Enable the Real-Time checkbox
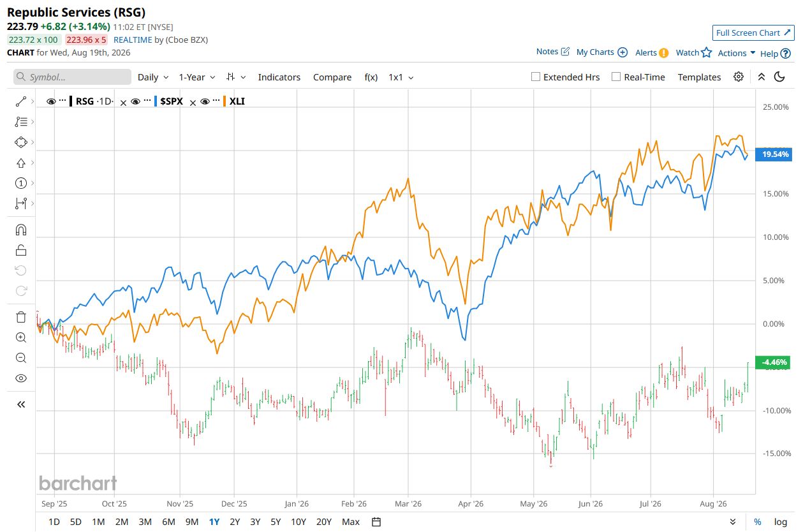 click(616, 77)
